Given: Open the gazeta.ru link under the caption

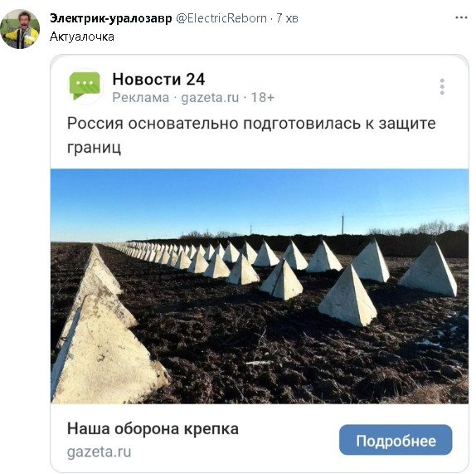Looking at the screenshot, I should (x=99, y=452).
